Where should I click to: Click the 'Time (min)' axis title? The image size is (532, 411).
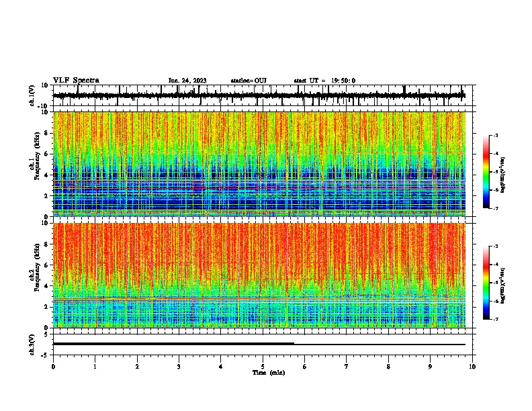[x=269, y=373]
